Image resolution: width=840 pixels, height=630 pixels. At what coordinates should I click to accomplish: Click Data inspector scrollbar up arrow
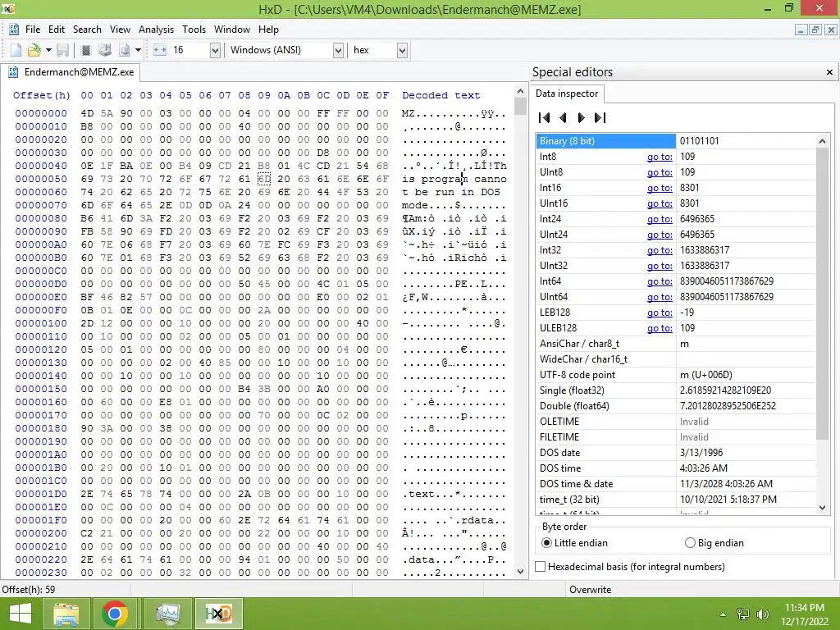[822, 141]
